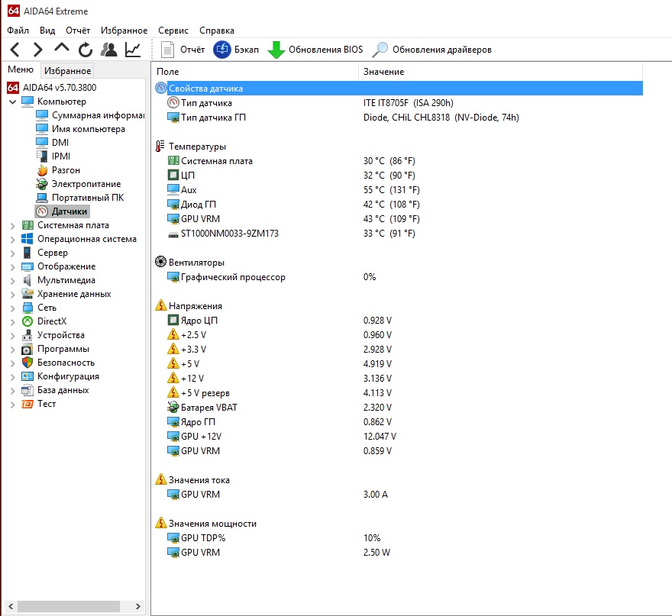This screenshot has height=616, width=672.
Task: Open Суммарная информация in the tree
Action: 90,115
